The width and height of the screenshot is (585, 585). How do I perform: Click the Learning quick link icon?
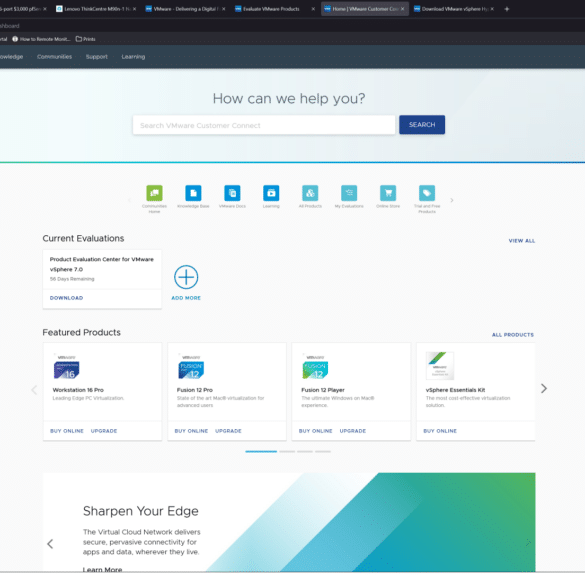pos(271,193)
